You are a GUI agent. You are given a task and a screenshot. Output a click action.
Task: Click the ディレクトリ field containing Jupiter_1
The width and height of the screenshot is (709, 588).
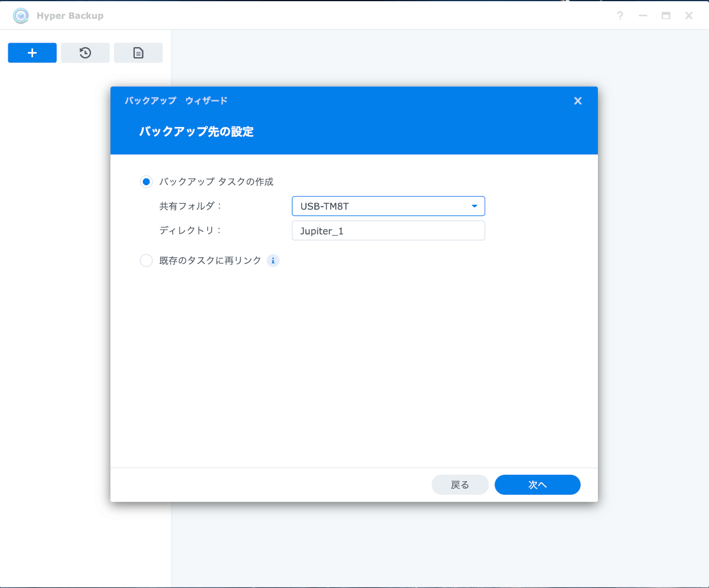click(388, 231)
